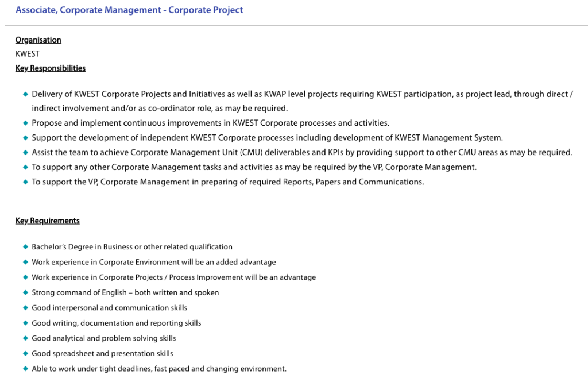Click diamond bullet beside 'Propose and implement continuous improvements'

[25, 123]
